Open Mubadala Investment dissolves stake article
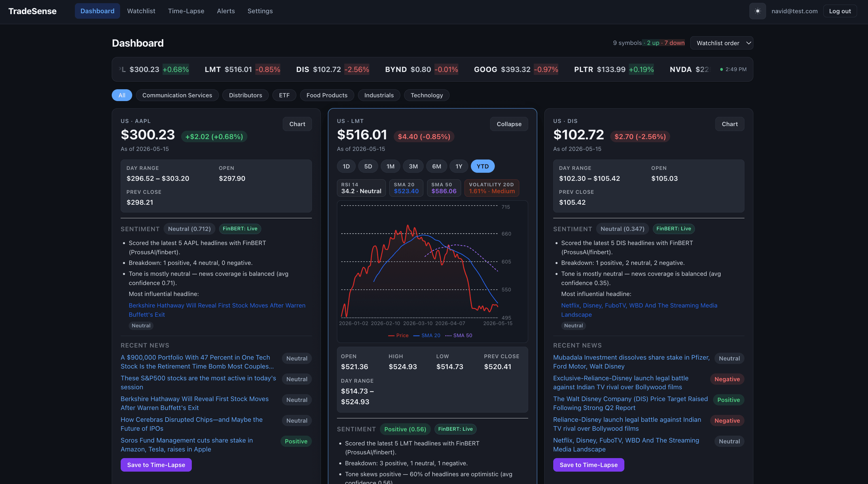Image resolution: width=868 pixels, height=484 pixels. click(x=631, y=362)
